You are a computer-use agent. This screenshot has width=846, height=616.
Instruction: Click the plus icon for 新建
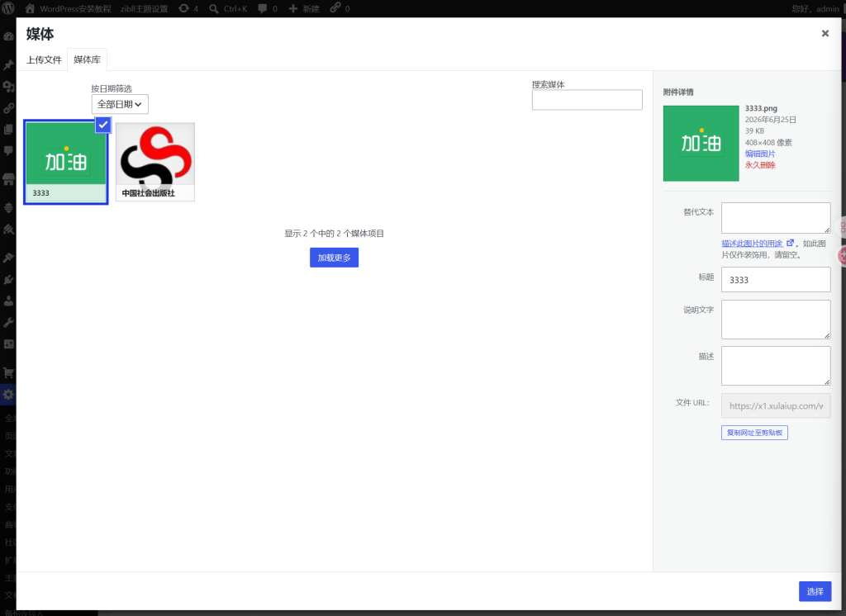tap(293, 8)
